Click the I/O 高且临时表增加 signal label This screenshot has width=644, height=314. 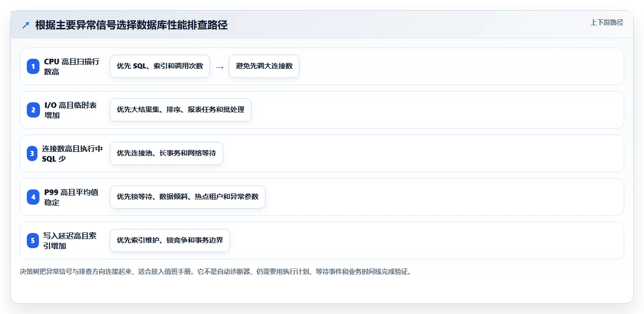(70, 110)
